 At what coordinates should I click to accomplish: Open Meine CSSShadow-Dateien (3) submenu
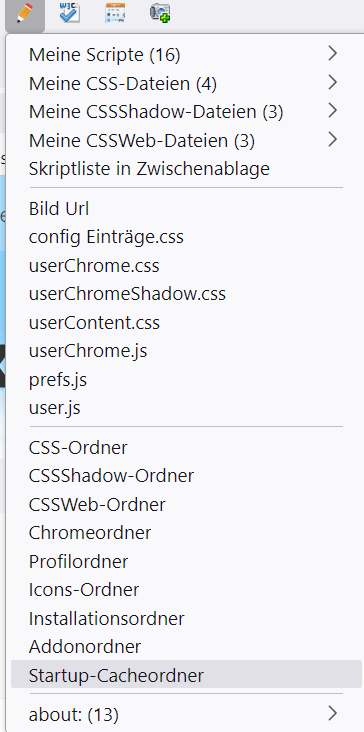(x=186, y=112)
